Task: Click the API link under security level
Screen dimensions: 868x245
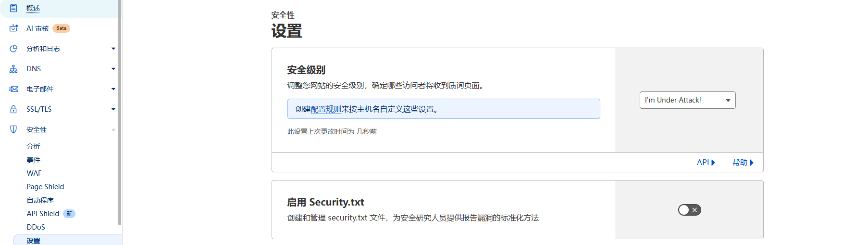Action: [706, 163]
